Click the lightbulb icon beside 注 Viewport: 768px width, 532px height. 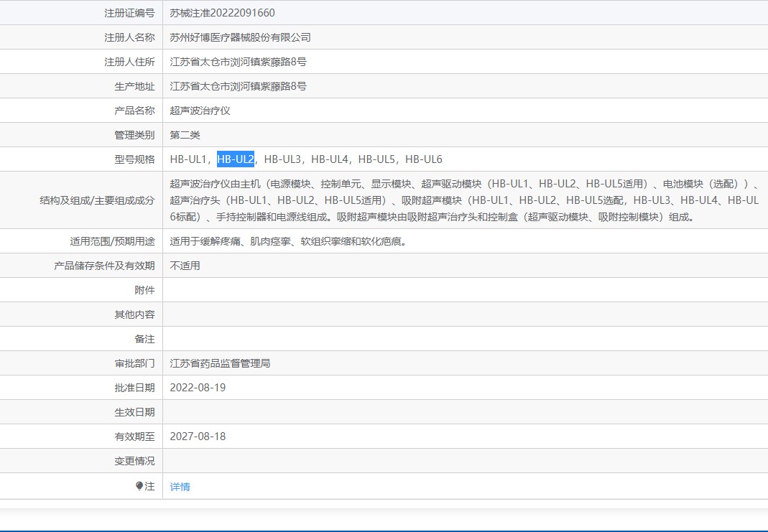pyautogui.click(x=139, y=486)
